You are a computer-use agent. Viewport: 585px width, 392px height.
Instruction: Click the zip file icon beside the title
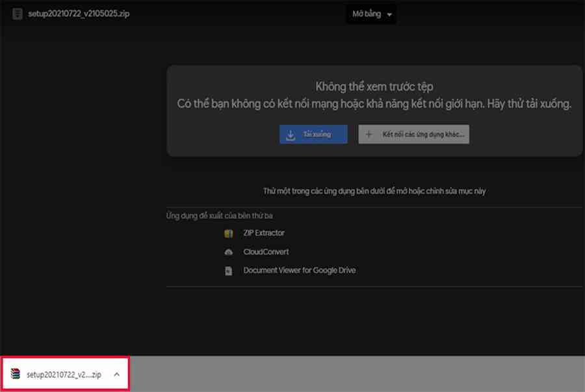coord(17,14)
